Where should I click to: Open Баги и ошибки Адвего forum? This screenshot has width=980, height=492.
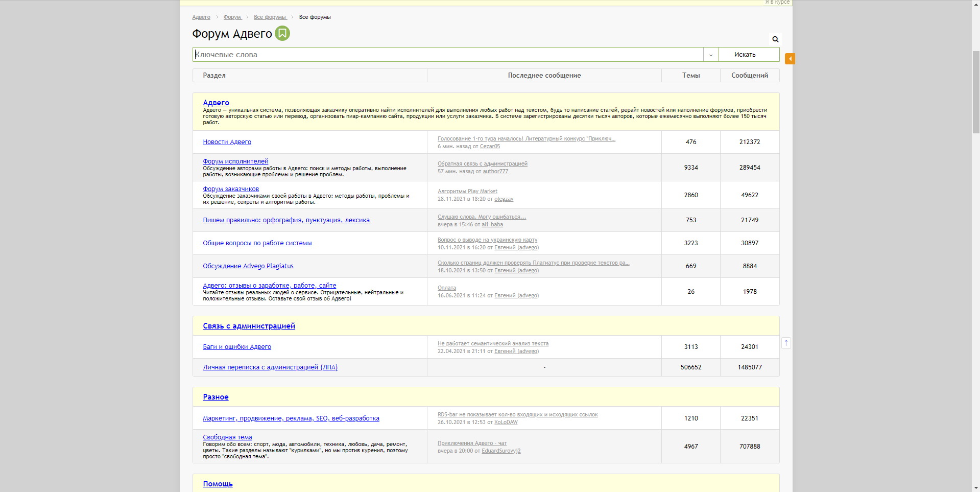(x=237, y=347)
